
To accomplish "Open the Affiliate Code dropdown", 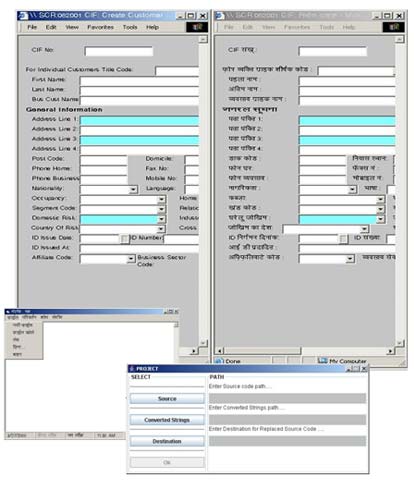I will [x=131, y=259].
